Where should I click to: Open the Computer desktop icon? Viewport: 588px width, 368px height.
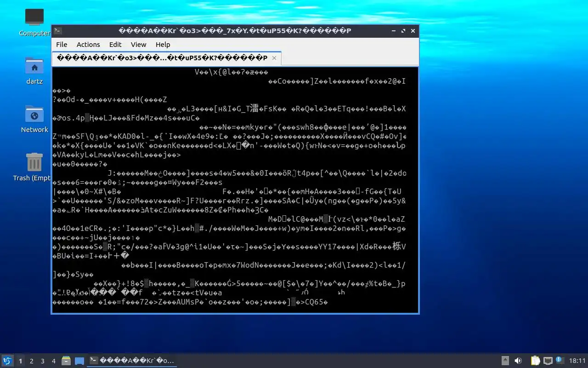click(34, 17)
